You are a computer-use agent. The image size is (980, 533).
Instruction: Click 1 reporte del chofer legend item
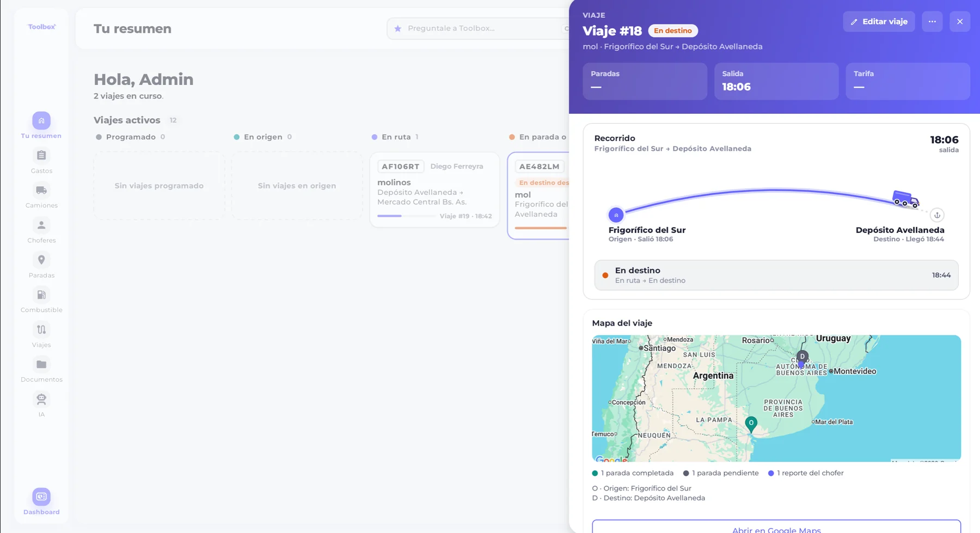click(806, 473)
